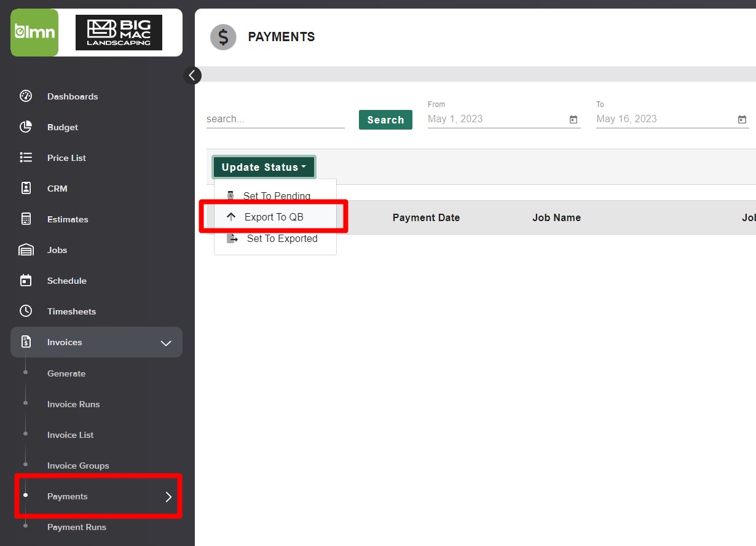Open the Estimates calculator icon
756x546 pixels.
click(x=26, y=219)
